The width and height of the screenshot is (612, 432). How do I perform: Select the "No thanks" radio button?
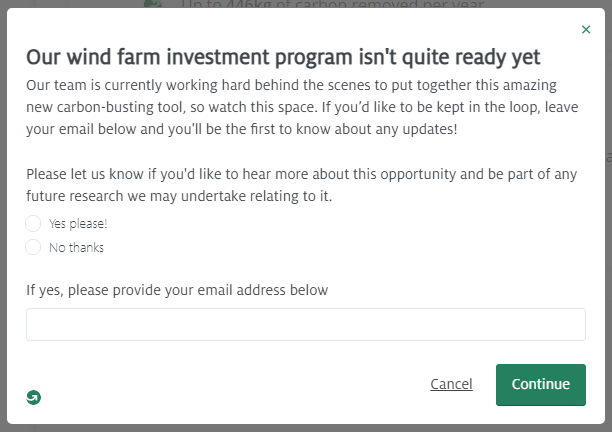pos(33,247)
